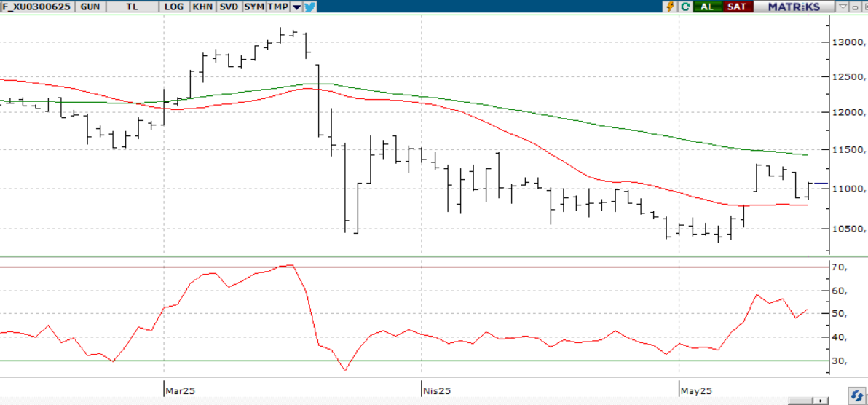Click the F_XU0300625 symbol field

pyautogui.click(x=38, y=7)
